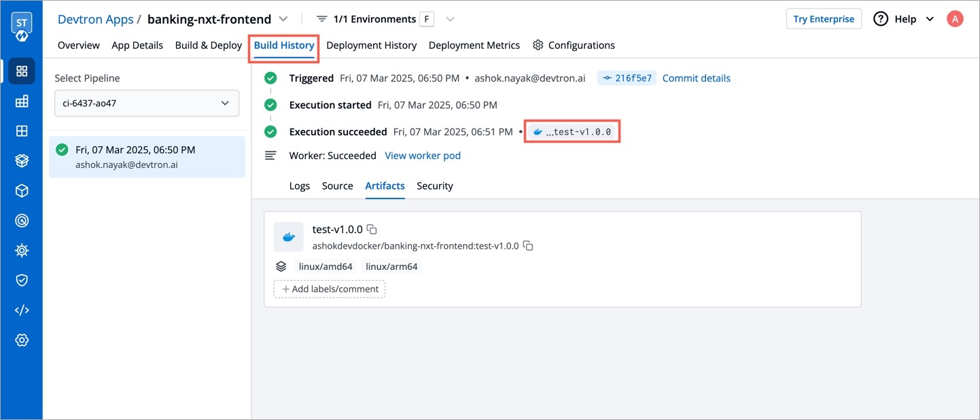The height and width of the screenshot is (420, 980).
Task: Click the gear icon at sidebar bottom
Action: pyautogui.click(x=22, y=340)
